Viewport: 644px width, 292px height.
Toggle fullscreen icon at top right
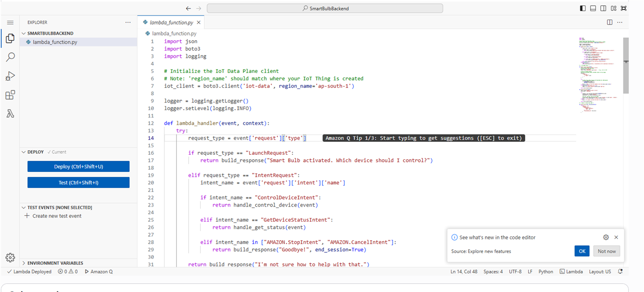(x=624, y=9)
